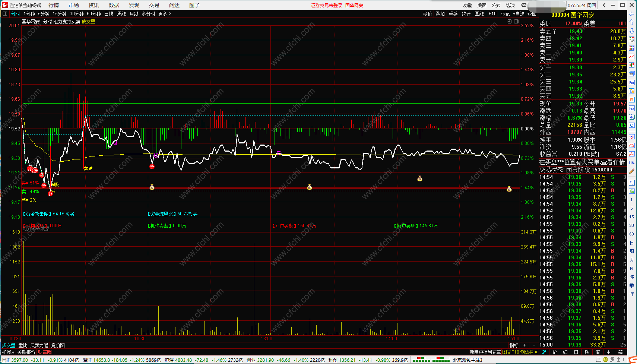The width and height of the screenshot is (637, 364).
Task: Open the 选项 options menu
Action: 510,5
